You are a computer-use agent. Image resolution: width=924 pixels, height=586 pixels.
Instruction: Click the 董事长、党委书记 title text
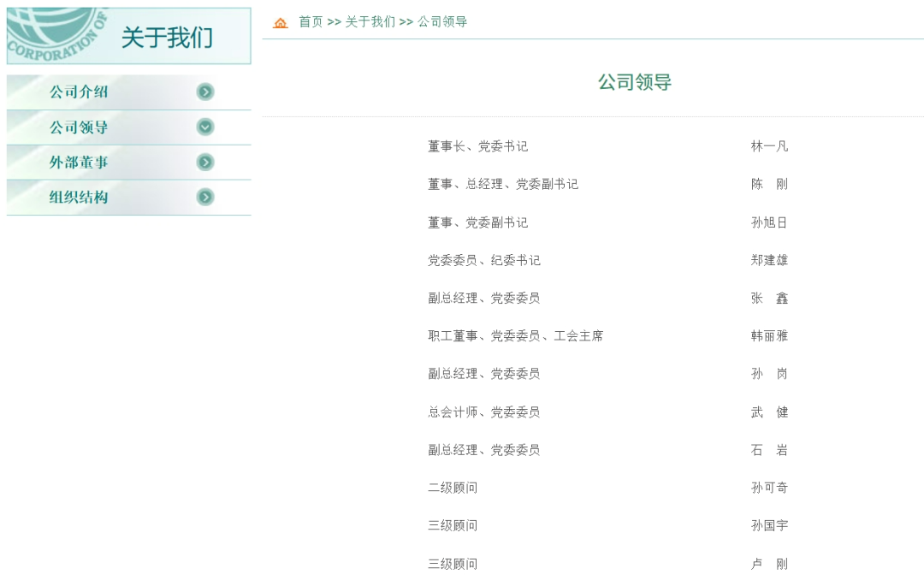pyautogui.click(x=477, y=146)
